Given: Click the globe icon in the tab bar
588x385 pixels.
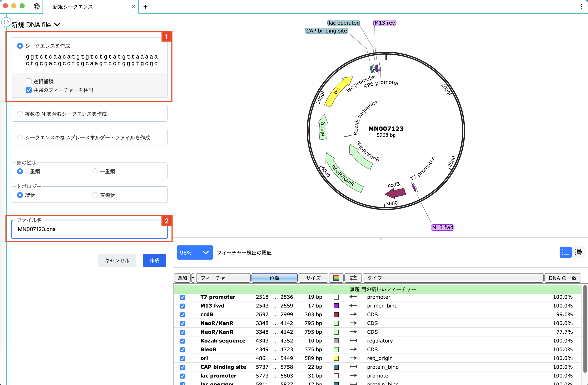Looking at the screenshot, I should pos(36,6).
